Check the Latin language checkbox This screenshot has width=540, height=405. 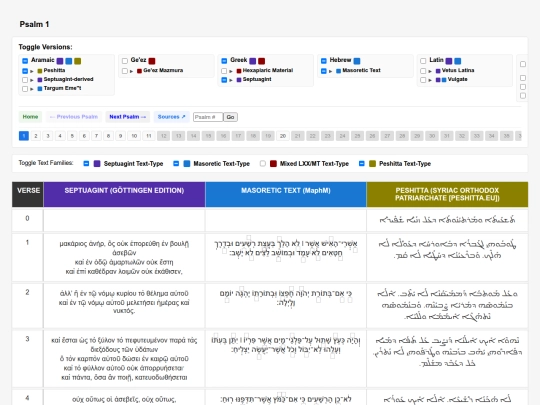(x=423, y=61)
